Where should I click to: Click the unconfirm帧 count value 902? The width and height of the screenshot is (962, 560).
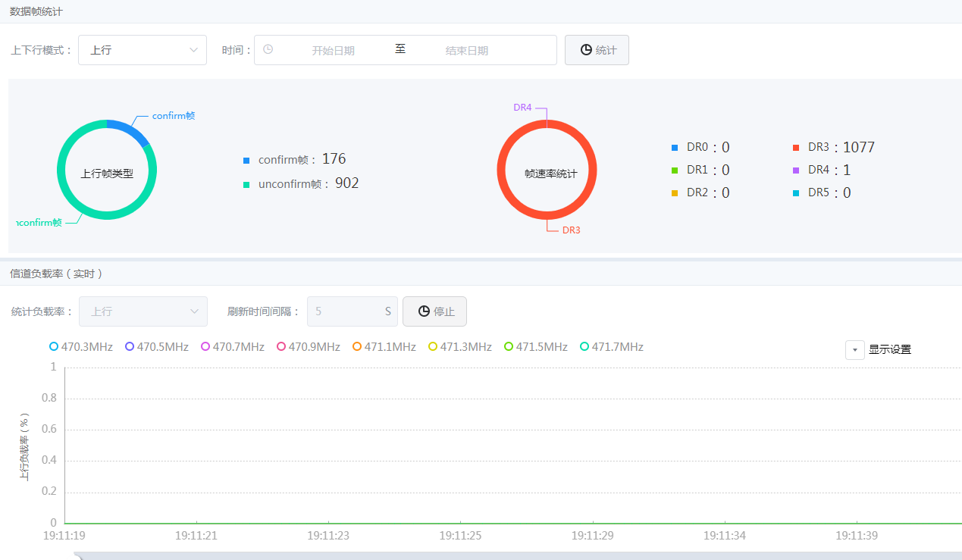click(x=347, y=183)
